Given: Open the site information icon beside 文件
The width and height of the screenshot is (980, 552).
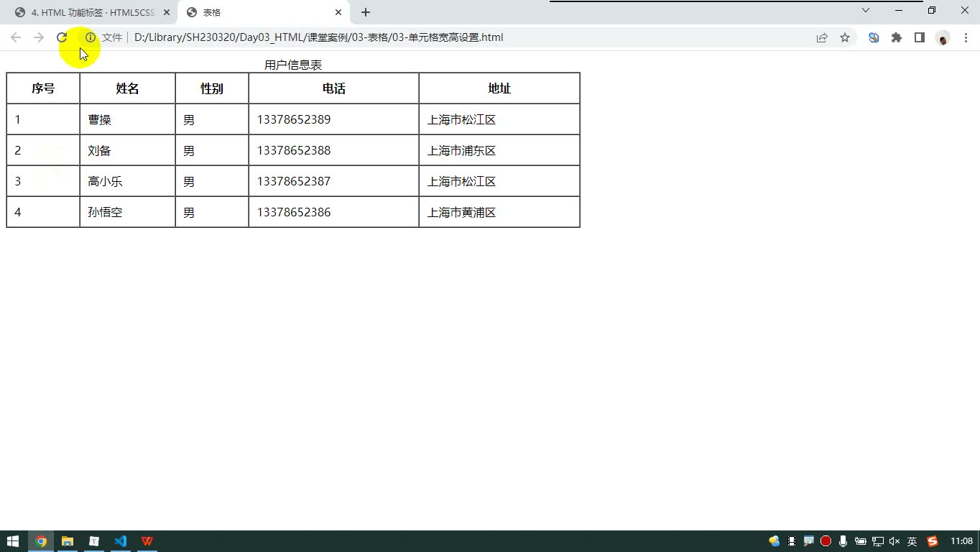Looking at the screenshot, I should click(x=91, y=37).
